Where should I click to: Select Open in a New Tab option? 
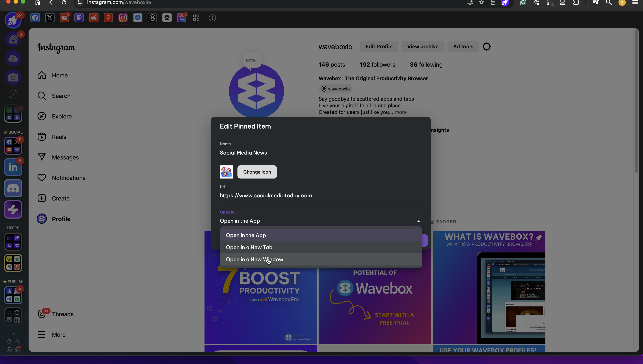321,247
